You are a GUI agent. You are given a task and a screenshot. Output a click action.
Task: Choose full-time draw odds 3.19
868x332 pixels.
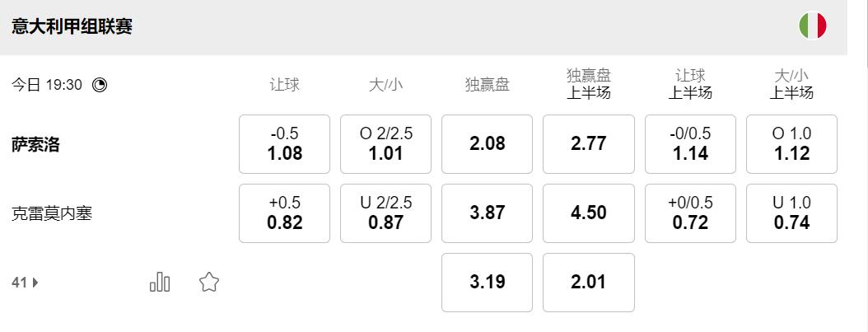pos(487,283)
